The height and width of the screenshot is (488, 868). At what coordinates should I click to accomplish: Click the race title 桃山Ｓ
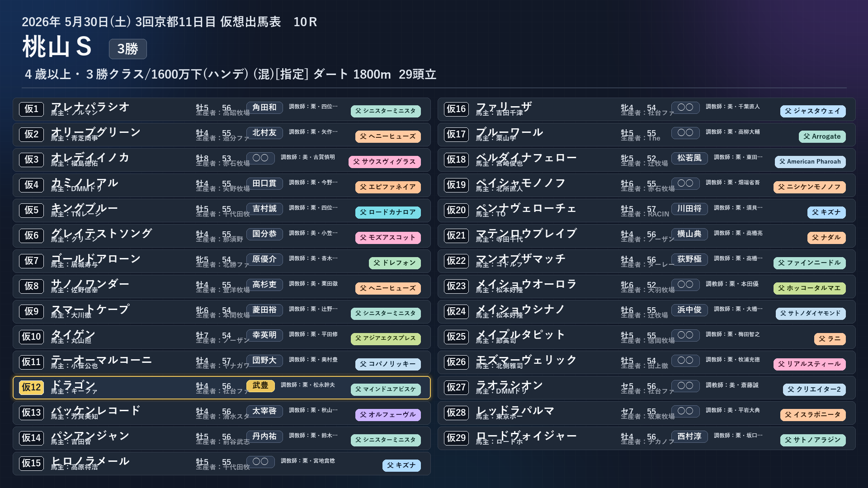tap(57, 47)
